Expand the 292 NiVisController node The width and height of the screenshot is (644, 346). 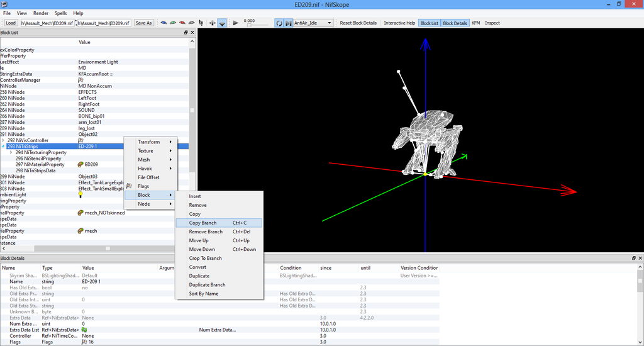point(3,140)
